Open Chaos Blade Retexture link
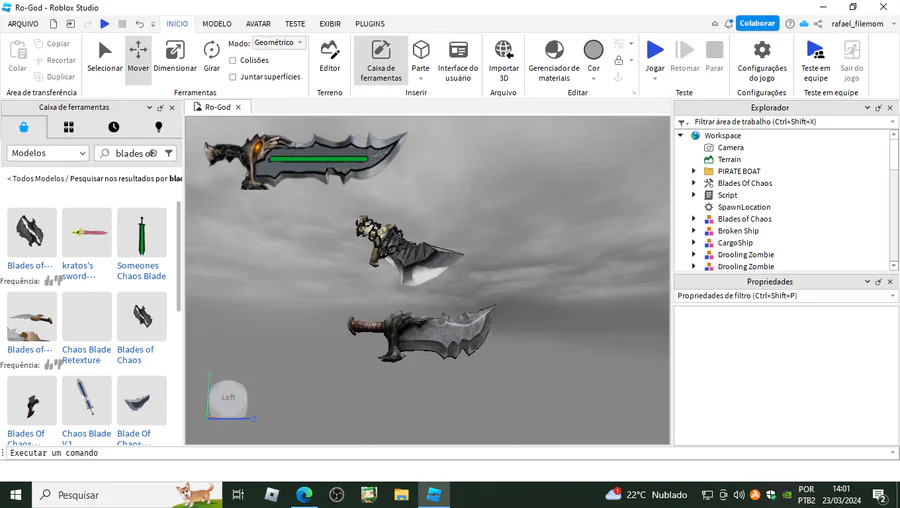Viewport: 900px width, 508px height. click(x=87, y=355)
